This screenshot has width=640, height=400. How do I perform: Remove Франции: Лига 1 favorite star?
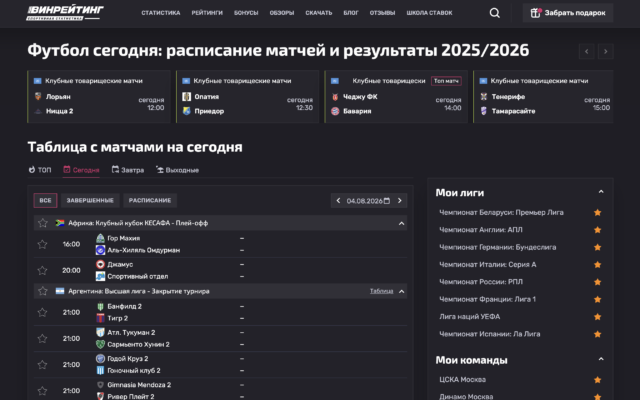(597, 300)
